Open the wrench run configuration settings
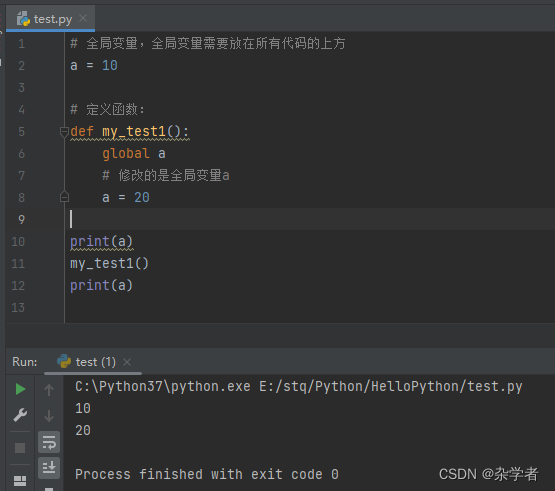This screenshot has height=491, width=555. click(x=20, y=415)
